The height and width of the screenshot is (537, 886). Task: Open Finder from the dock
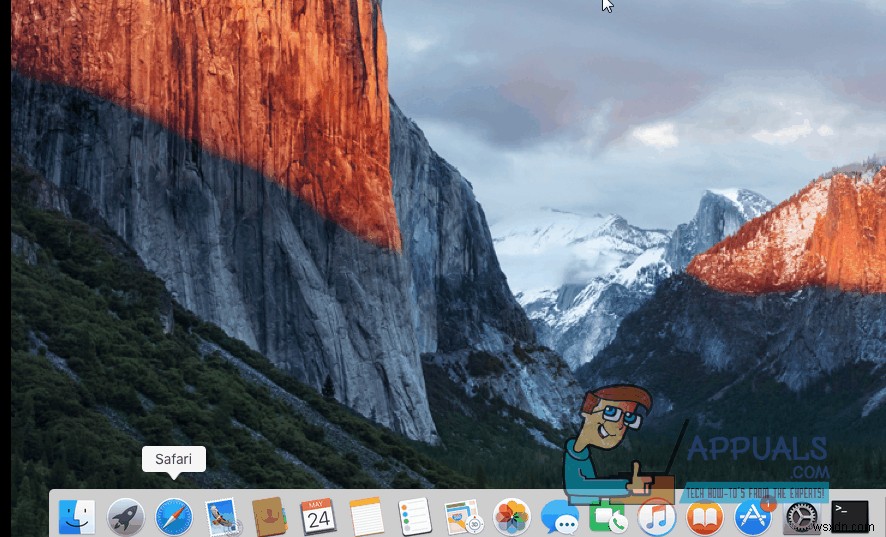click(x=77, y=517)
